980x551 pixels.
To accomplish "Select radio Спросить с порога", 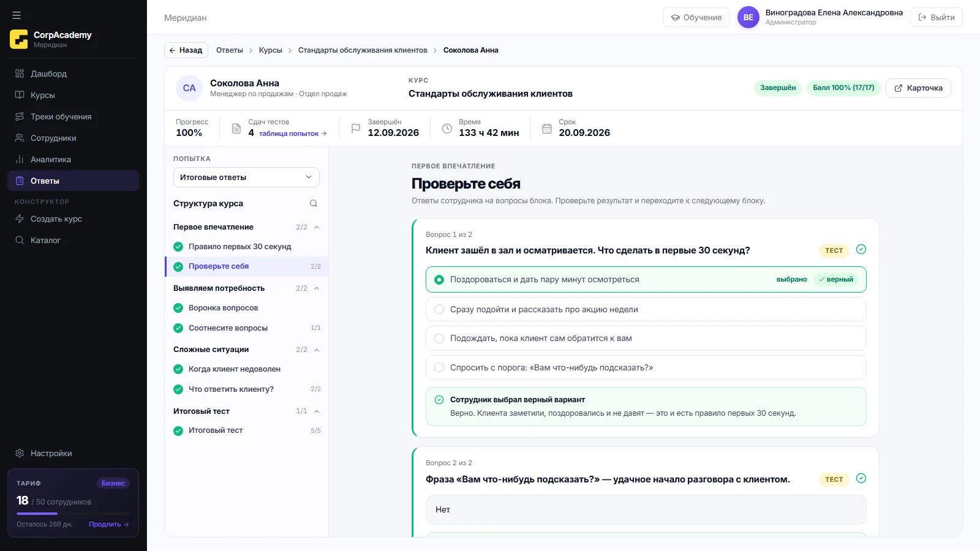I will click(439, 367).
